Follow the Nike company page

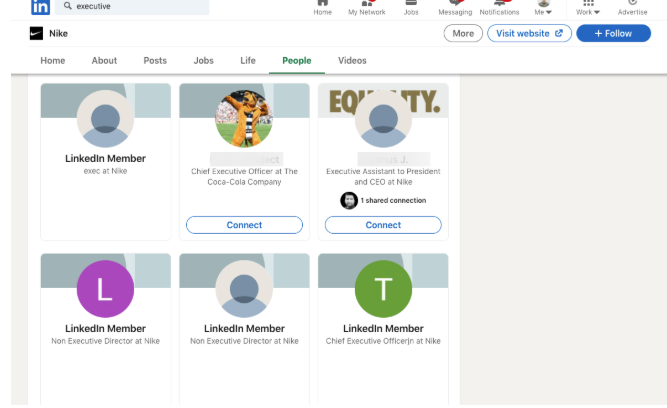[x=613, y=33]
